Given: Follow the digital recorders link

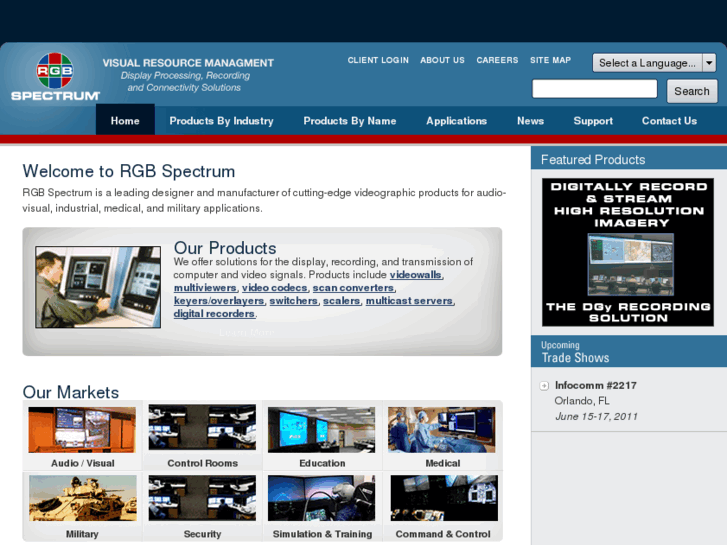Looking at the screenshot, I should [x=214, y=314].
